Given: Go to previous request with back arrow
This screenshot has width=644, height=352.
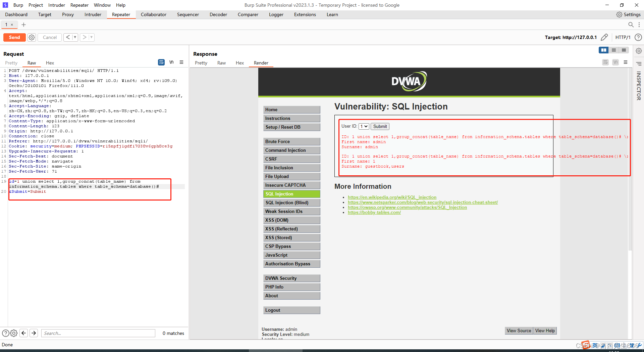Looking at the screenshot, I should coord(68,37).
